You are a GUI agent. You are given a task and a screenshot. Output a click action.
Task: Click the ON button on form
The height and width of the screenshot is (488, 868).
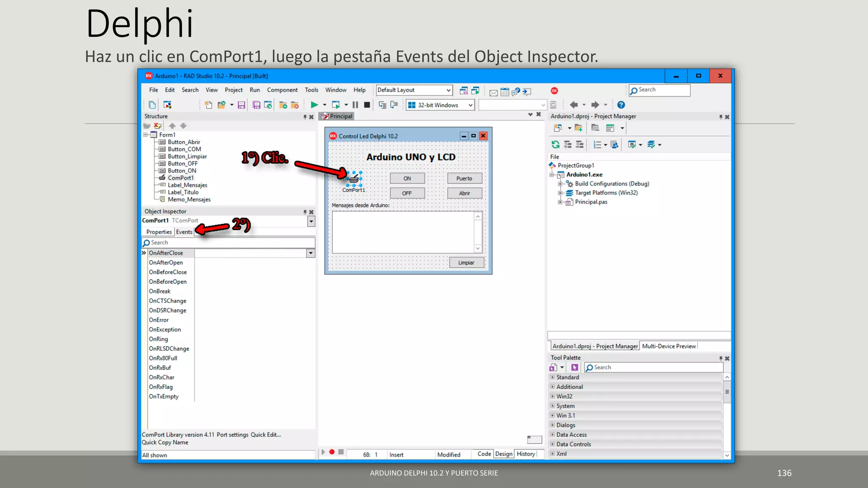point(407,178)
